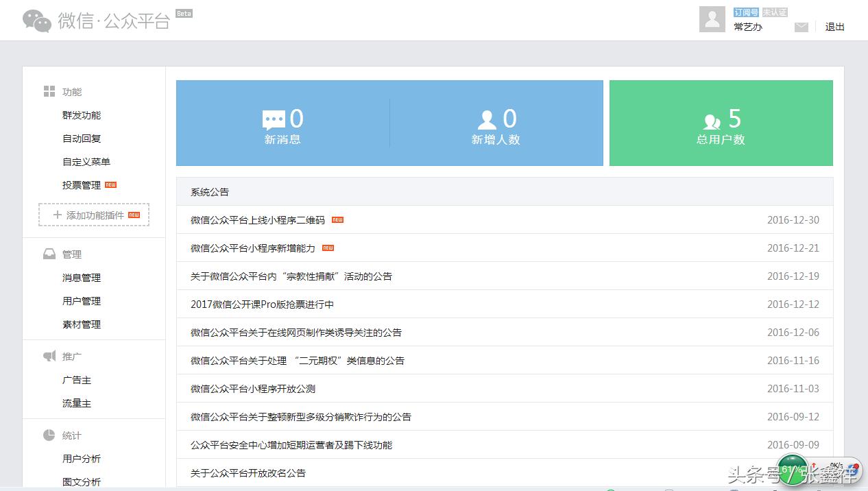Open 投票管理 marked with NEW badge

click(x=80, y=184)
